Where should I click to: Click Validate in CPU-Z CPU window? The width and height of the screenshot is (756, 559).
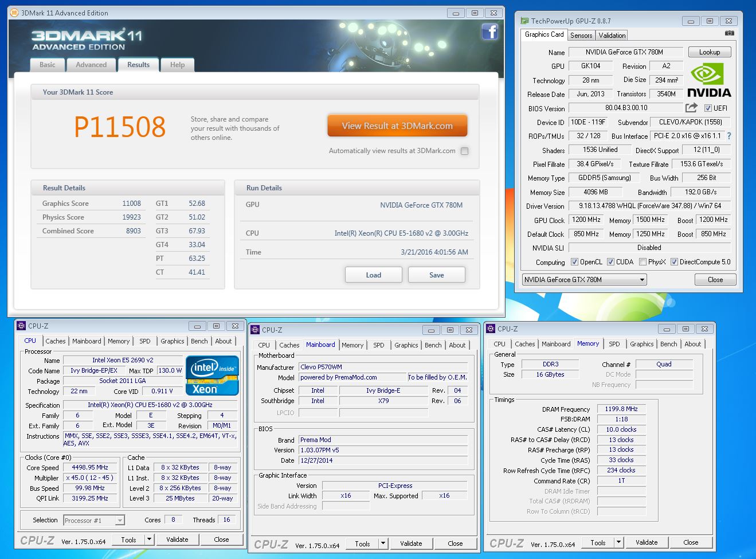[177, 540]
